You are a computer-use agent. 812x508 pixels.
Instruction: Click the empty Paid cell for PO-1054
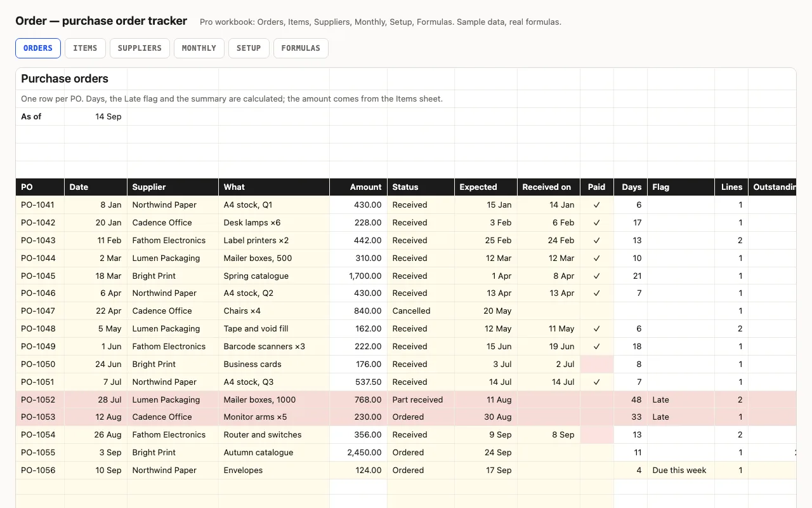[597, 435]
